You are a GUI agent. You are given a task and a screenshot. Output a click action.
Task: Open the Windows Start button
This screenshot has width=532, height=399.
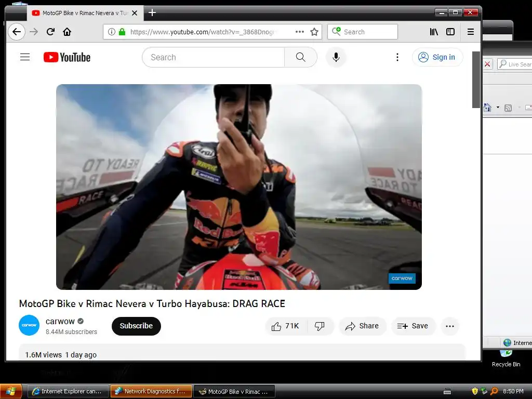11,392
